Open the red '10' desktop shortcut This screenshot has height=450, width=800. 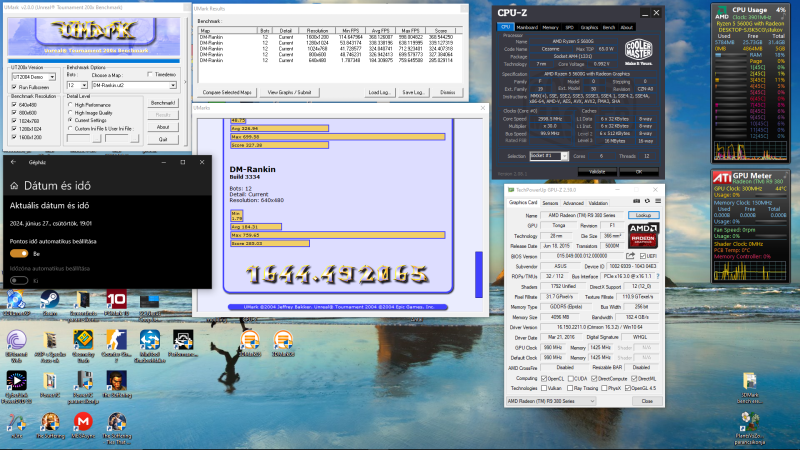[116, 299]
